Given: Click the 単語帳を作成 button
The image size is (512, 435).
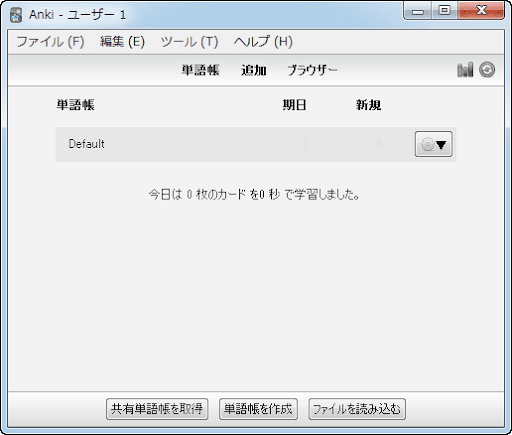Looking at the screenshot, I should 258,409.
